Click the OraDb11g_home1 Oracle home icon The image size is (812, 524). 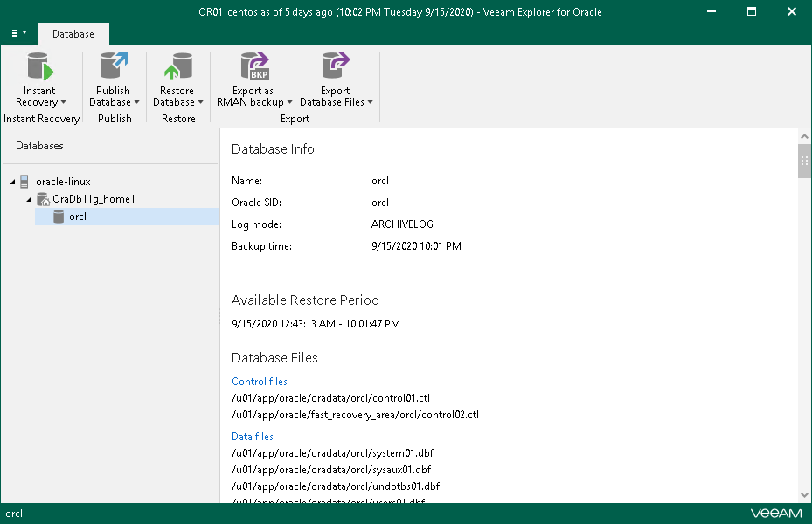pos(44,199)
